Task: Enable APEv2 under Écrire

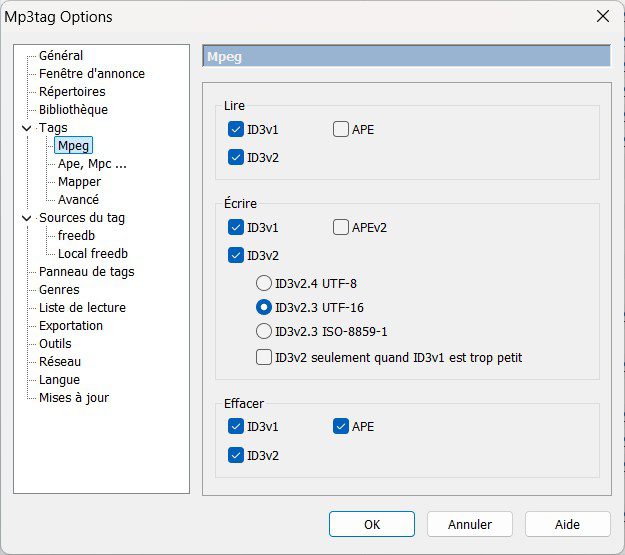Action: [x=341, y=227]
